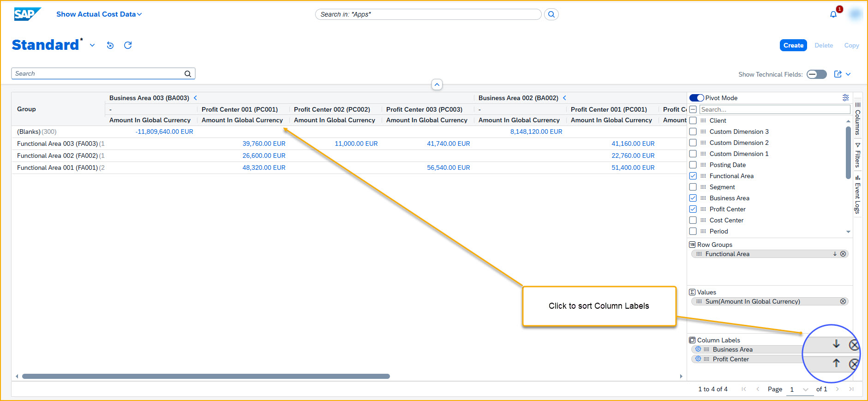This screenshot has height=401, width=868.
Task: Click the refresh icon beside the Standard title
Action: pyautogui.click(x=128, y=45)
